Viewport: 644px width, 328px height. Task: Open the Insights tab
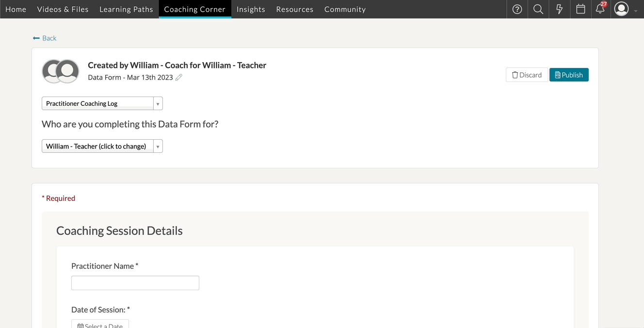tap(251, 9)
